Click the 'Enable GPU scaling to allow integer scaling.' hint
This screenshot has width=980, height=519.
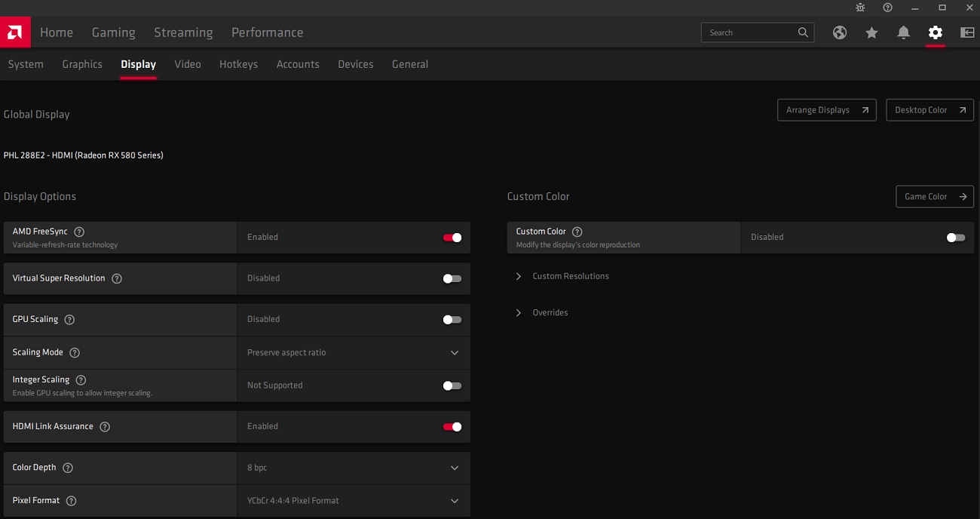tap(82, 393)
